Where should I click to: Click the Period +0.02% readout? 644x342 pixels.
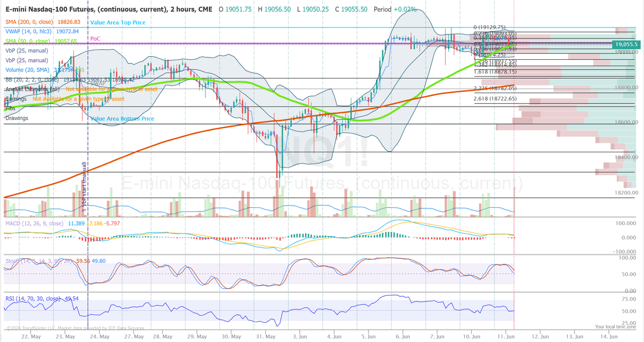coord(395,9)
